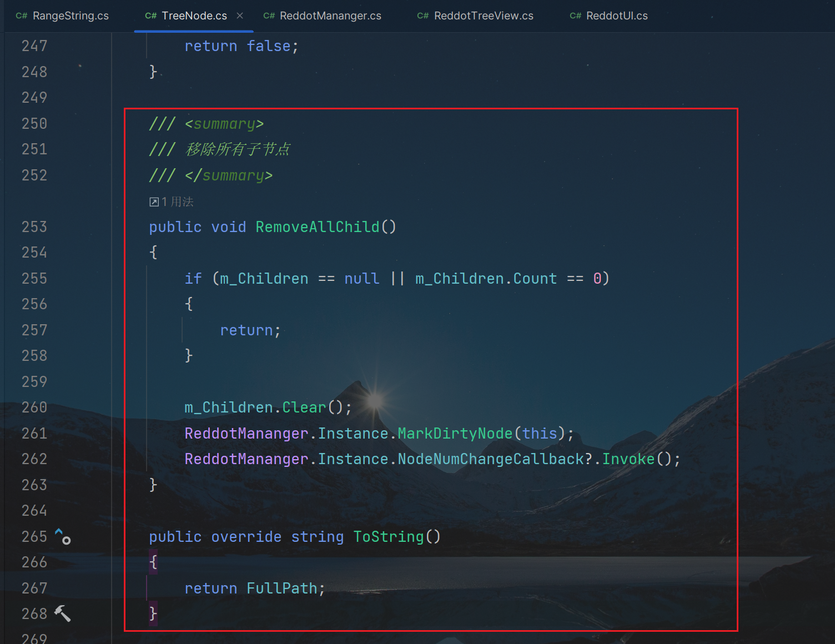The height and width of the screenshot is (644, 835).
Task: Click the highlighted closing brace on line 268
Action: click(153, 613)
